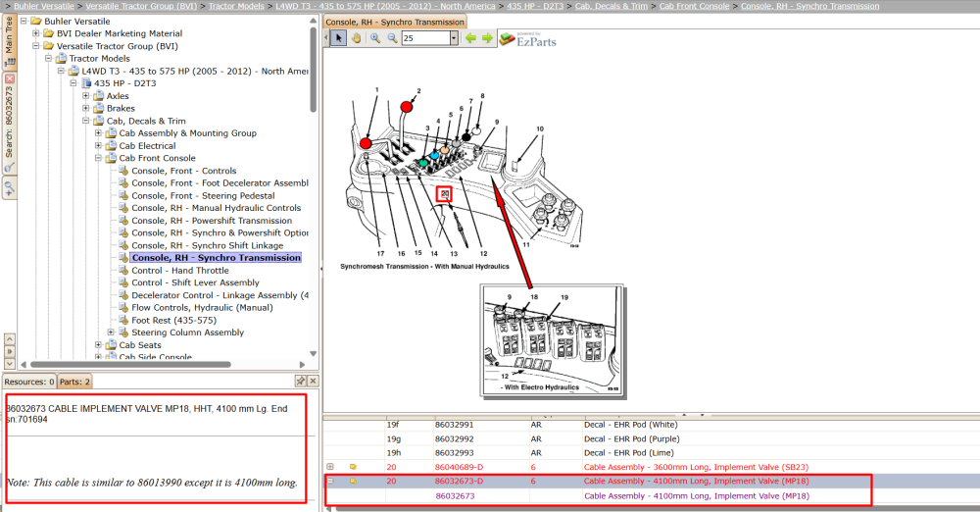Expand BVI Dealer Marketing Material node
This screenshot has height=512, width=980.
pos(36,33)
